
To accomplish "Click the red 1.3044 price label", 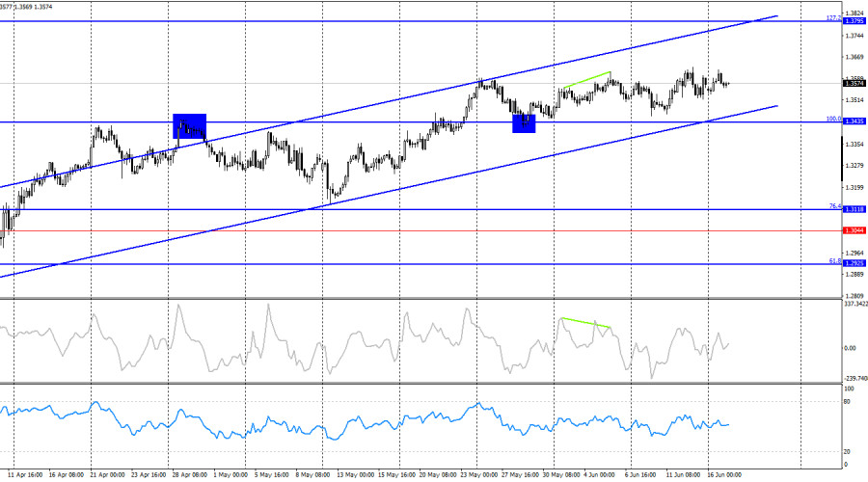I will tap(854, 230).
